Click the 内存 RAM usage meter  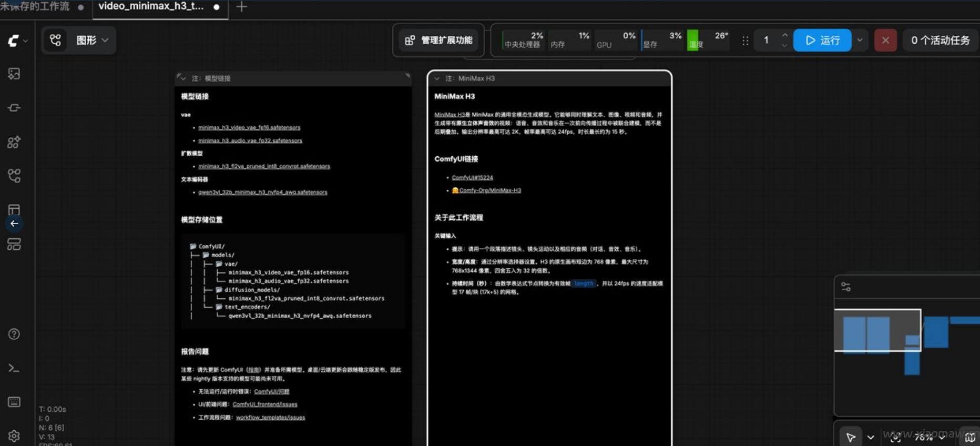pyautogui.click(x=570, y=40)
